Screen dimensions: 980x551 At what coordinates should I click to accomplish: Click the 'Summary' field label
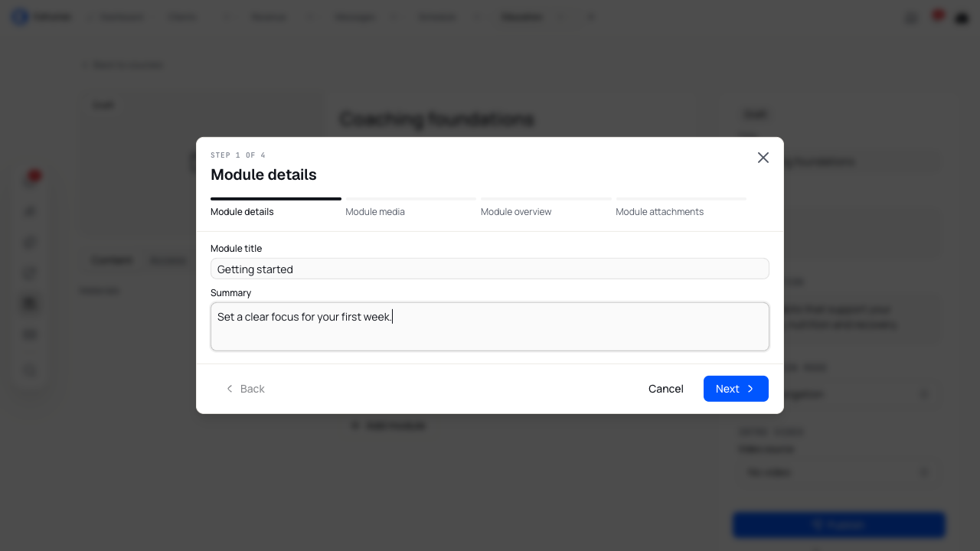click(x=230, y=293)
